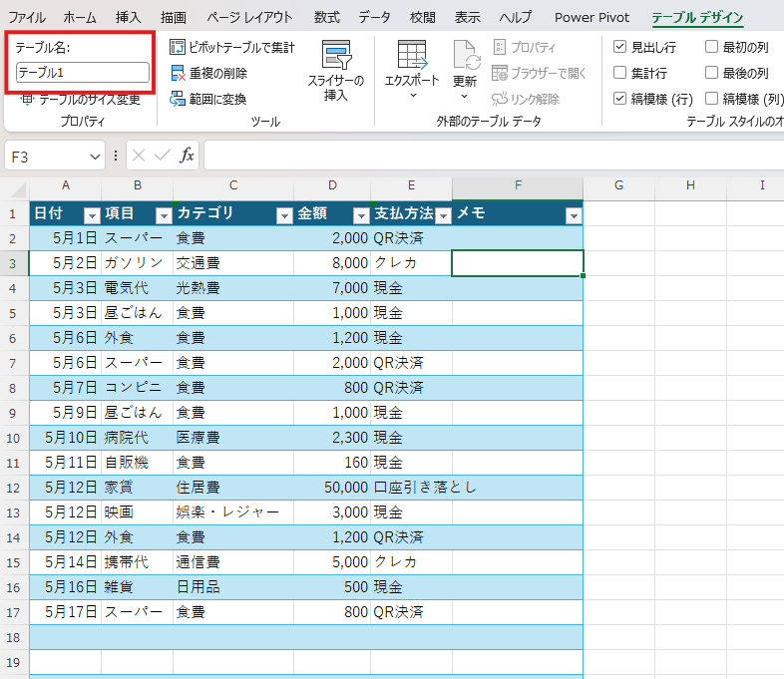Viewport: 784px width, 679px height.
Task: Click the Unlink (リンク解除) icon
Action: point(500,99)
